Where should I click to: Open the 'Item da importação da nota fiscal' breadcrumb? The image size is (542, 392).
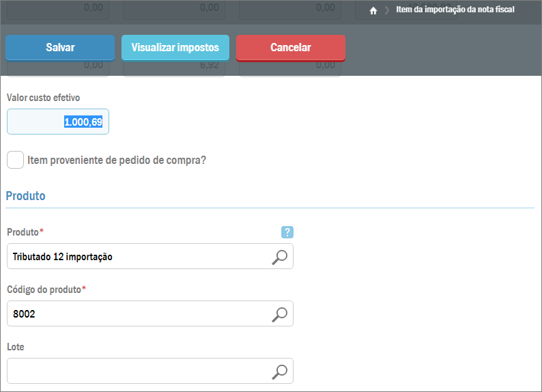click(x=455, y=10)
